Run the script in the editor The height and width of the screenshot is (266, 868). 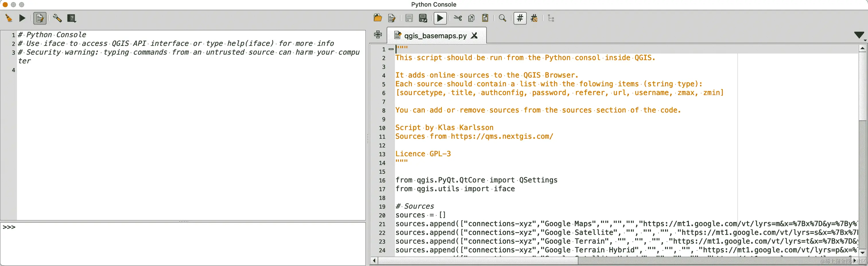click(x=440, y=18)
